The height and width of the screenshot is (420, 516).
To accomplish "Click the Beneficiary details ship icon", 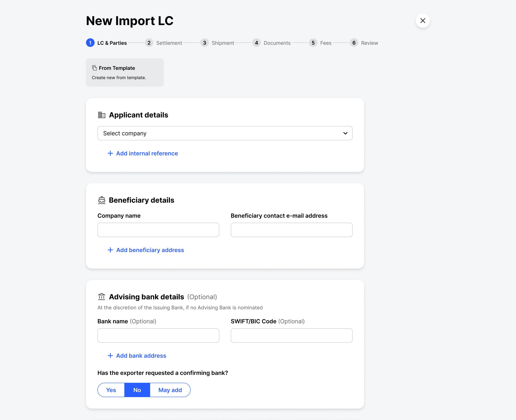I will pos(102,200).
